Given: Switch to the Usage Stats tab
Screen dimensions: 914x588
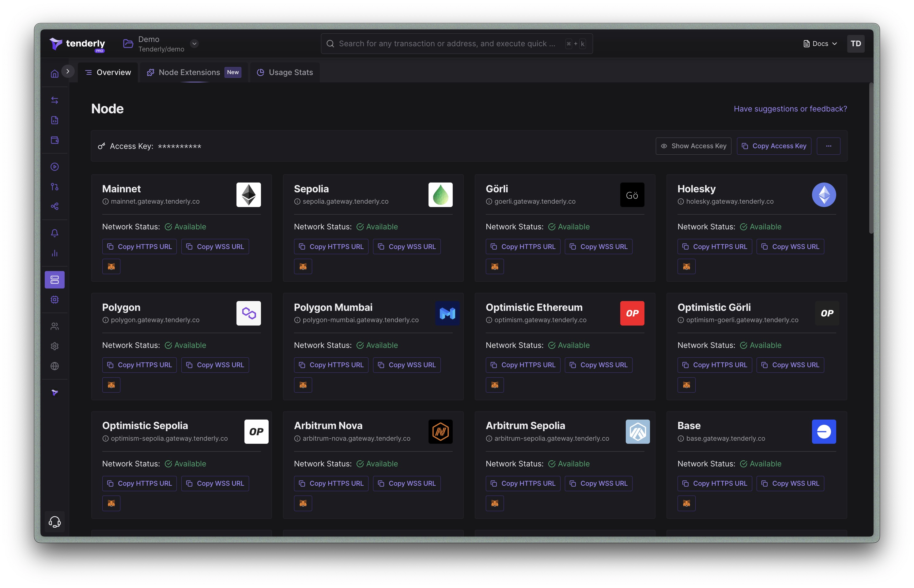Looking at the screenshot, I should (x=285, y=72).
